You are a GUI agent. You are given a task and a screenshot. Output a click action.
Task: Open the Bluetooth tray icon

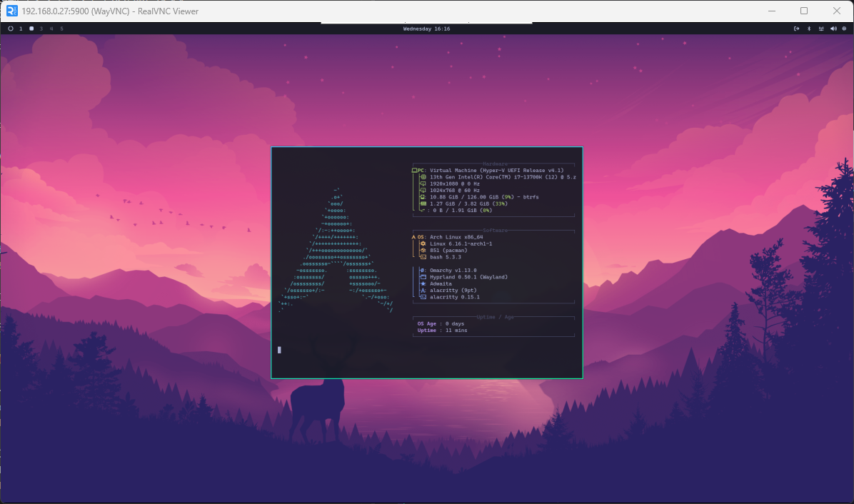[809, 29]
